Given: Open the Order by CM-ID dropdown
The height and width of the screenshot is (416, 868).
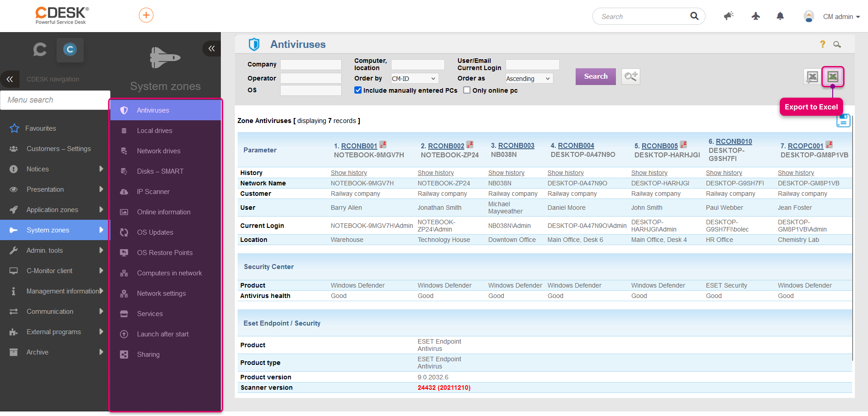Looking at the screenshot, I should point(415,79).
